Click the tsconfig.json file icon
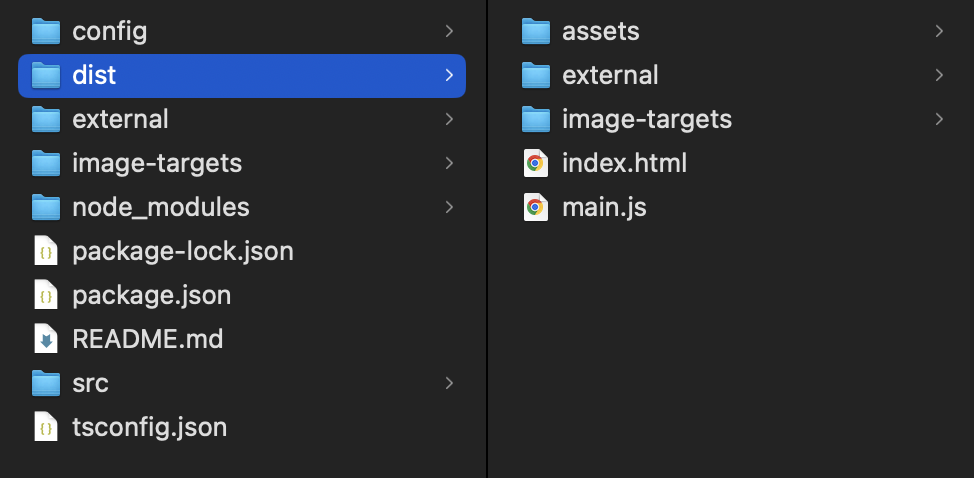Viewport: 974px width, 478px height. pyautogui.click(x=46, y=427)
